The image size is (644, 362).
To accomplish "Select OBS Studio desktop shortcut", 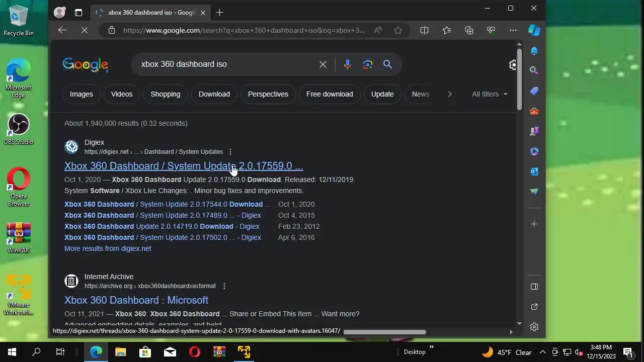I will pyautogui.click(x=19, y=130).
